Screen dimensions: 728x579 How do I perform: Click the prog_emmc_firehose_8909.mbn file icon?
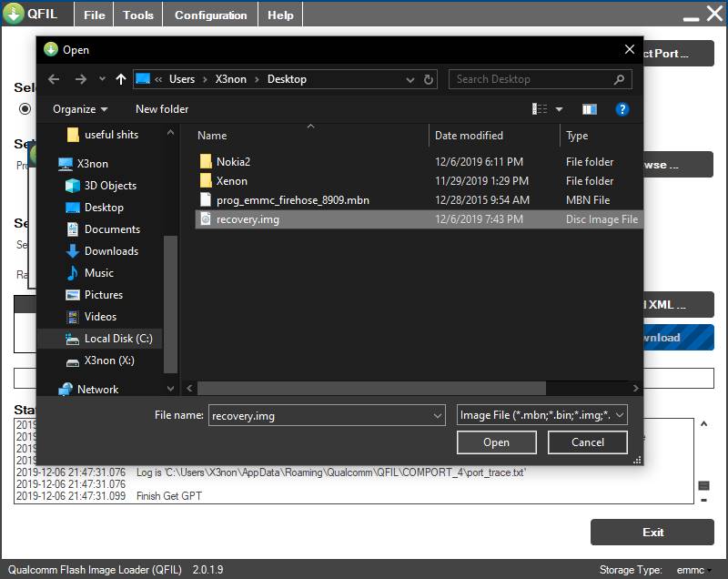pos(206,199)
